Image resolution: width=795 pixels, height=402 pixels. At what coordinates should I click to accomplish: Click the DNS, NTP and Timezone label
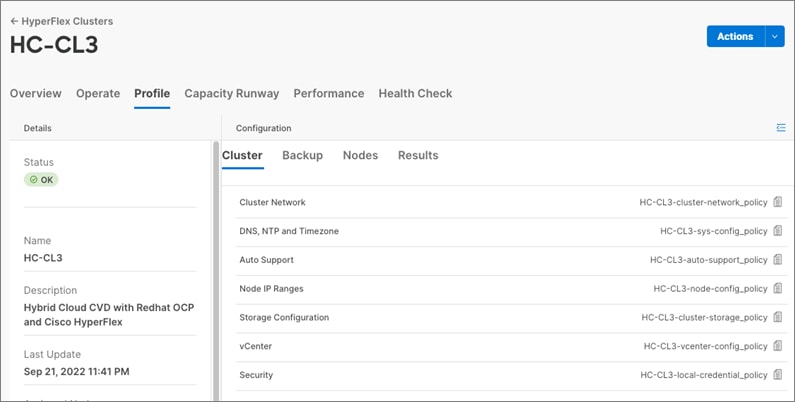point(289,231)
